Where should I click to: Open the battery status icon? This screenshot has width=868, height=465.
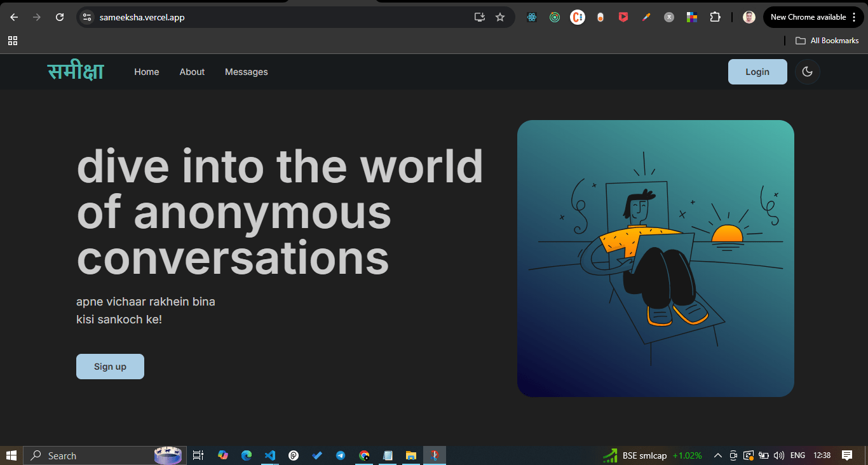click(x=764, y=455)
